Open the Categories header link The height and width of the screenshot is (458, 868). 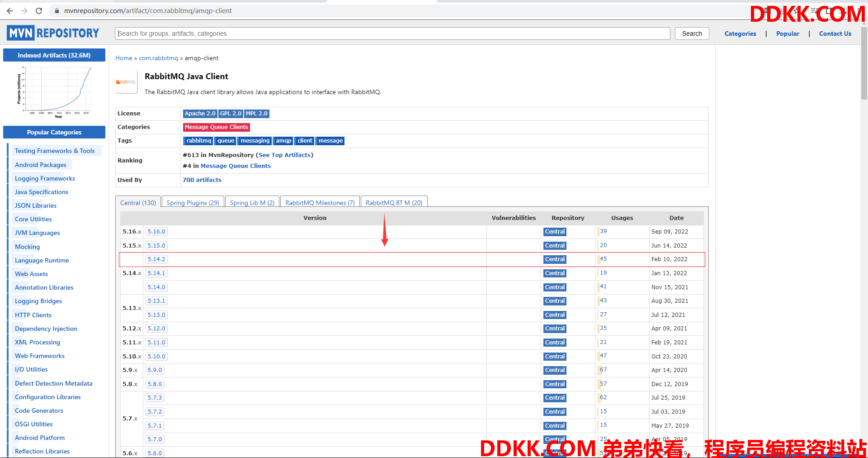point(740,33)
